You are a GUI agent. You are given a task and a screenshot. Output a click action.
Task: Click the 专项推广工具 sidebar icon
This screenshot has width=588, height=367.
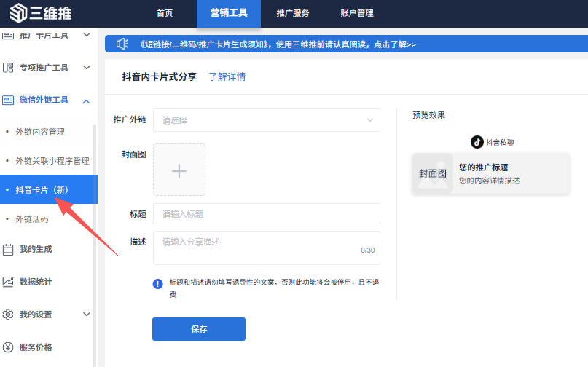tap(9, 68)
